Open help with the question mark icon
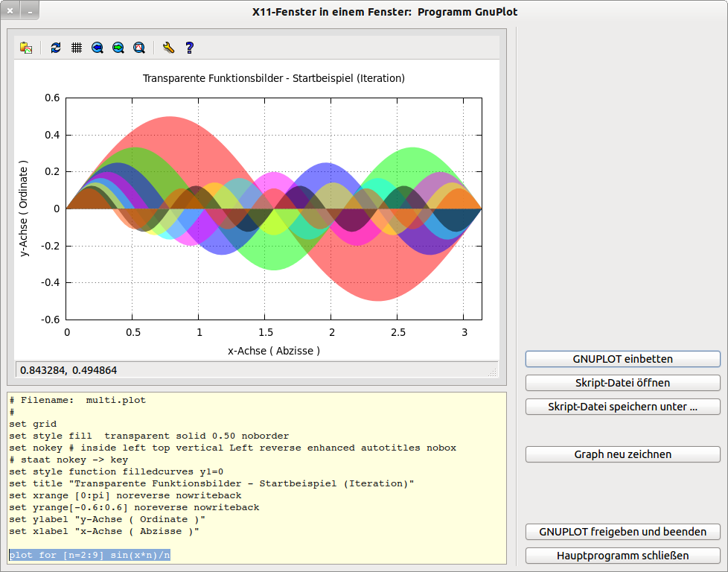Image resolution: width=728 pixels, height=572 pixels. pyautogui.click(x=189, y=48)
